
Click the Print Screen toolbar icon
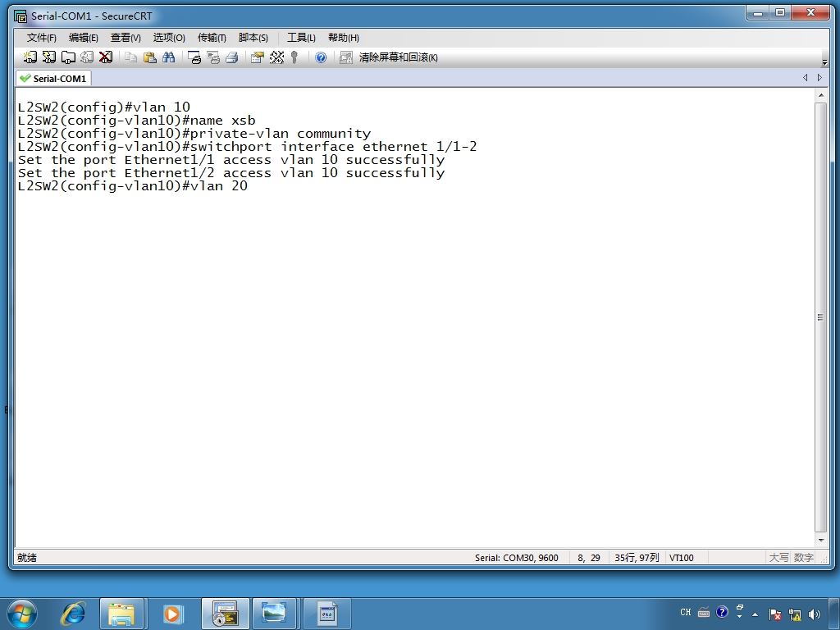(194, 57)
